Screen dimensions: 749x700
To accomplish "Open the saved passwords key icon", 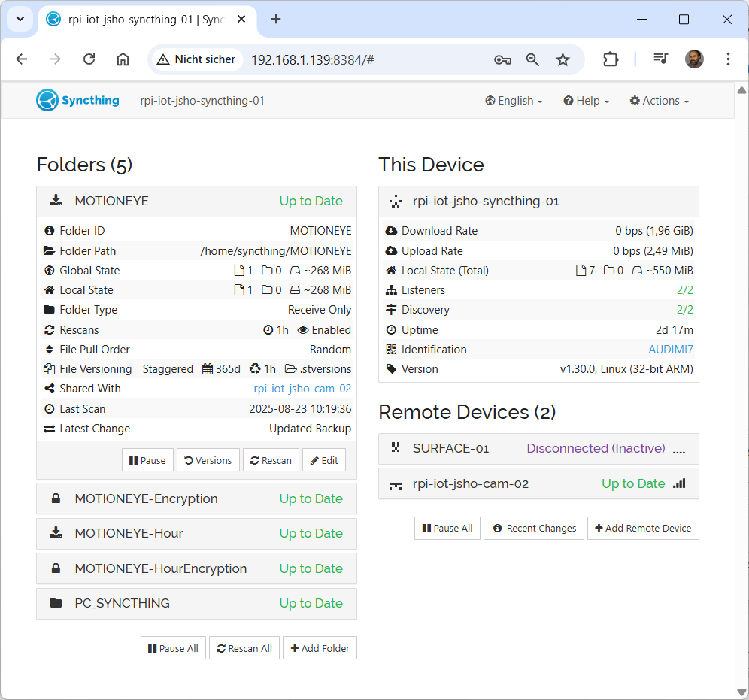I will coord(502,59).
